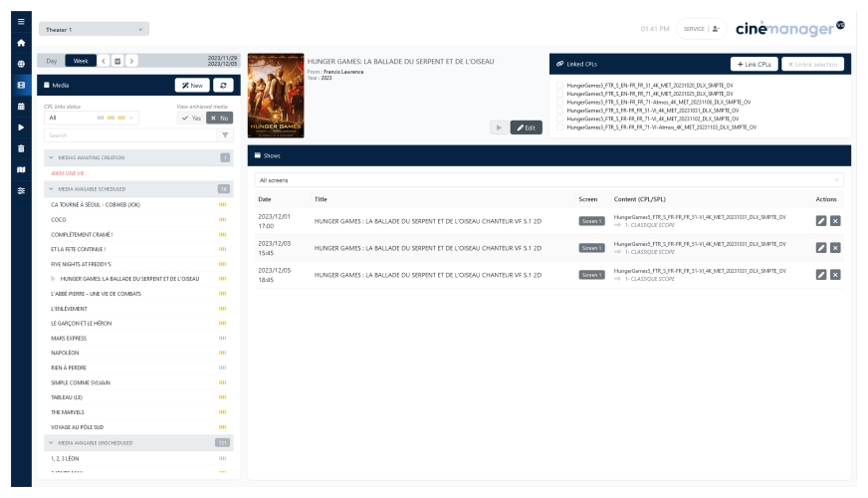Tick the 71-Atmos EN-FR CPL checkbox
The image size is (868, 498).
[561, 100]
